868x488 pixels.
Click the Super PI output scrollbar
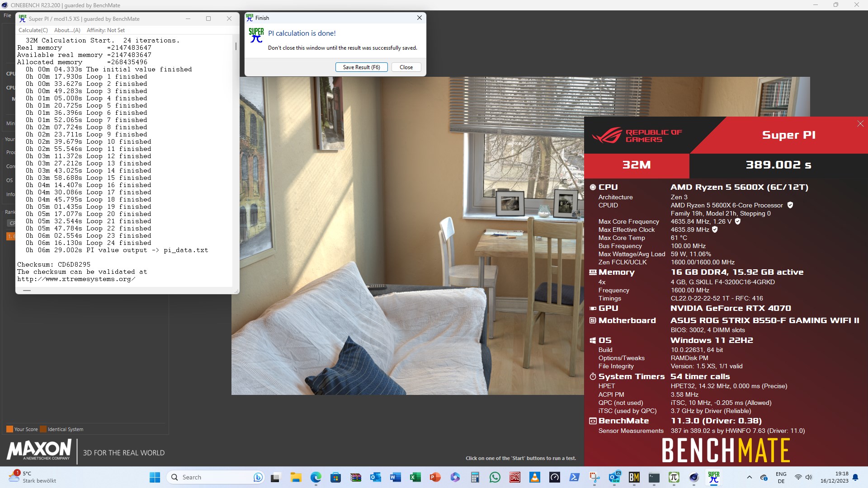click(x=236, y=47)
